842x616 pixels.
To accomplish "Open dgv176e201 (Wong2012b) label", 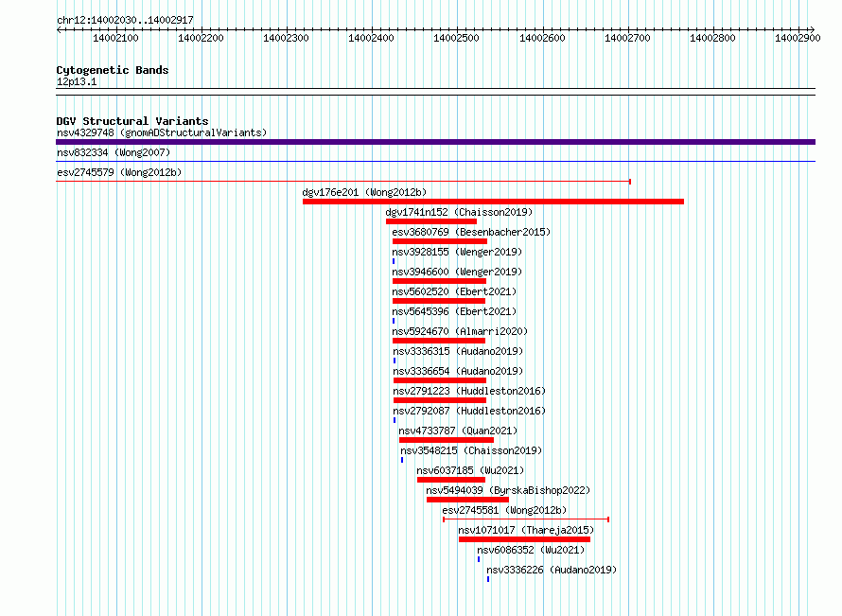I will tap(364, 192).
